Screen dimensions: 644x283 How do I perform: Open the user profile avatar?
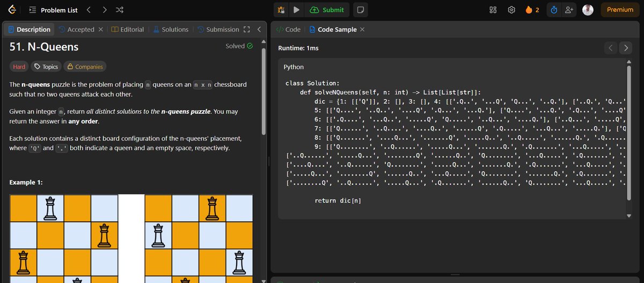(588, 10)
